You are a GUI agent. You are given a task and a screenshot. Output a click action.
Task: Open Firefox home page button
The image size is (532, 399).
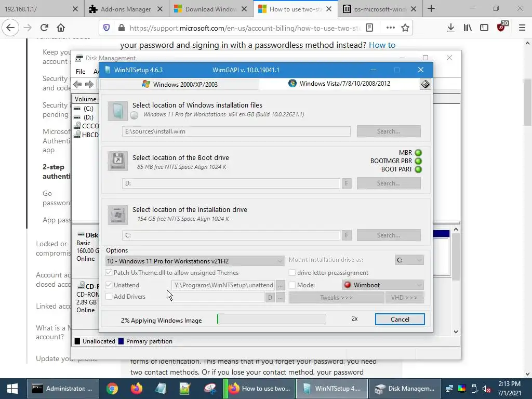click(x=61, y=28)
